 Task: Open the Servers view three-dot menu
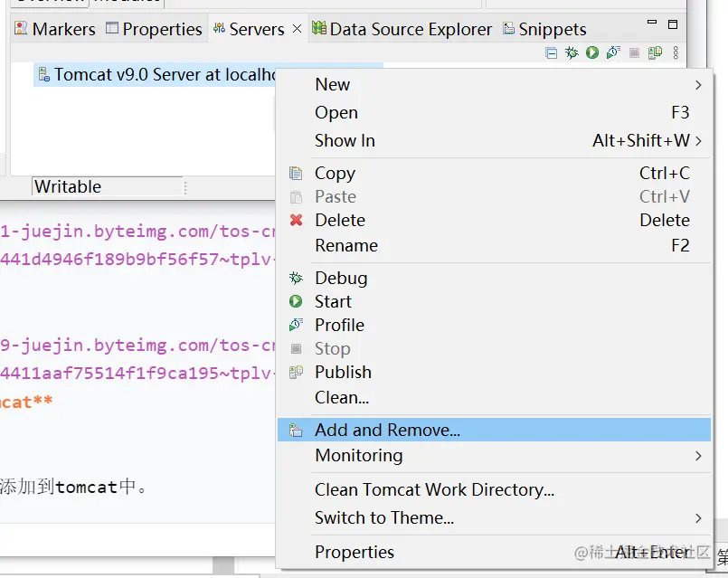(676, 53)
